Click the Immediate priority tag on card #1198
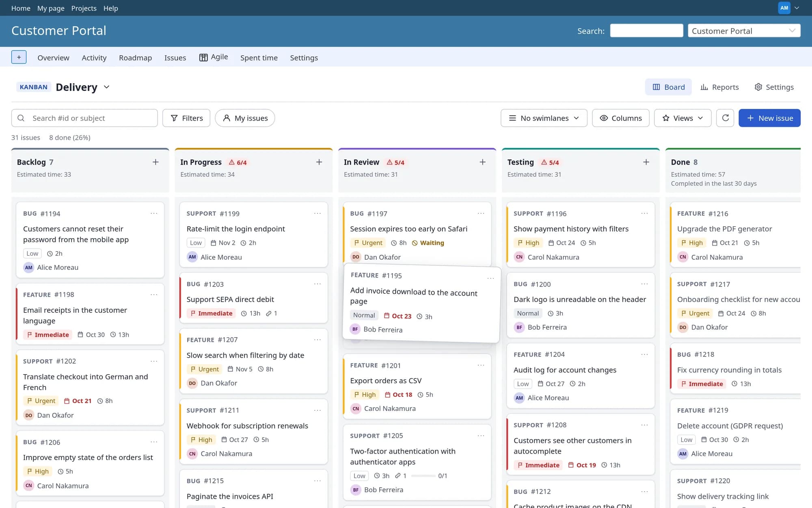 click(x=48, y=335)
